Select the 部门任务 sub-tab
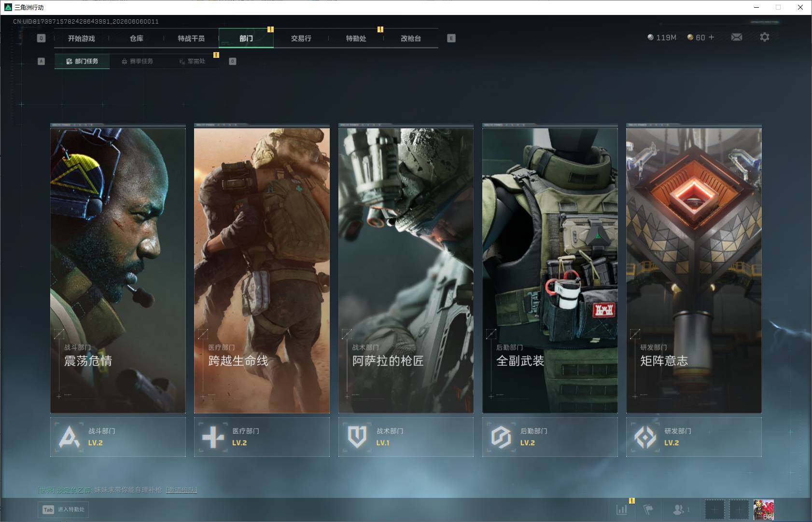The image size is (812, 522). [x=82, y=61]
